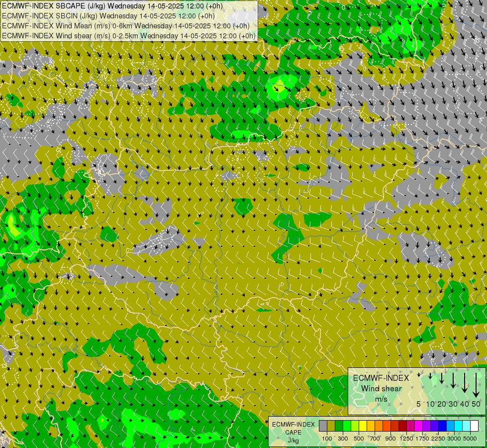The image size is (487, 448).
Task: Click the '30' label in wind shear legend
Action: (453, 404)
